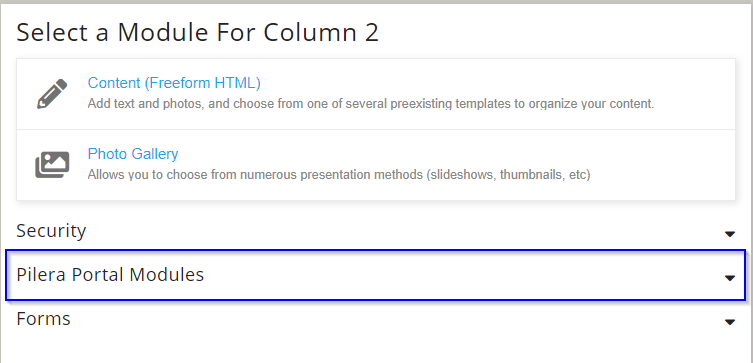Image resolution: width=753 pixels, height=363 pixels.
Task: Click the Pilera Portal Modules heading
Action: tap(110, 275)
